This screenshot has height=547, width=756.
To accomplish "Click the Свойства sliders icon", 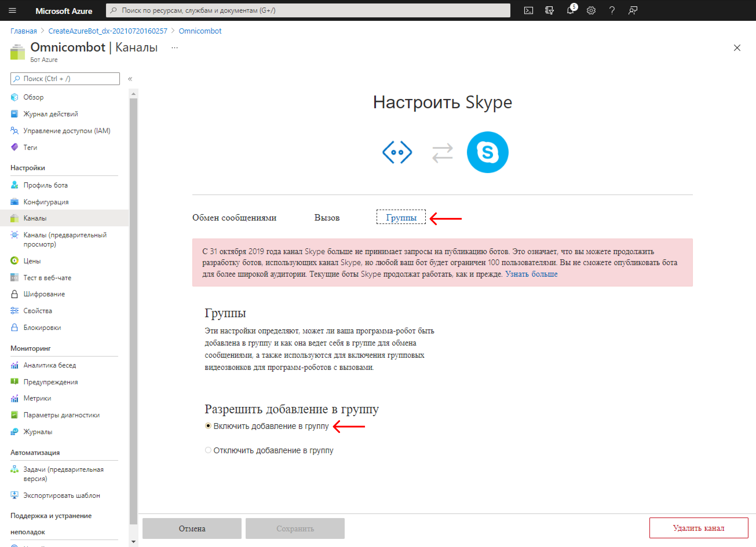I will click(14, 311).
